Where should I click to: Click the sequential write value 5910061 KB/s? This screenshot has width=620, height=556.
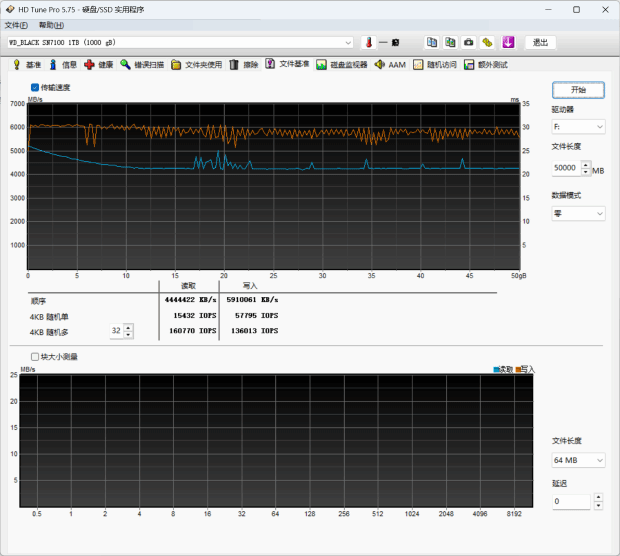pos(252,300)
